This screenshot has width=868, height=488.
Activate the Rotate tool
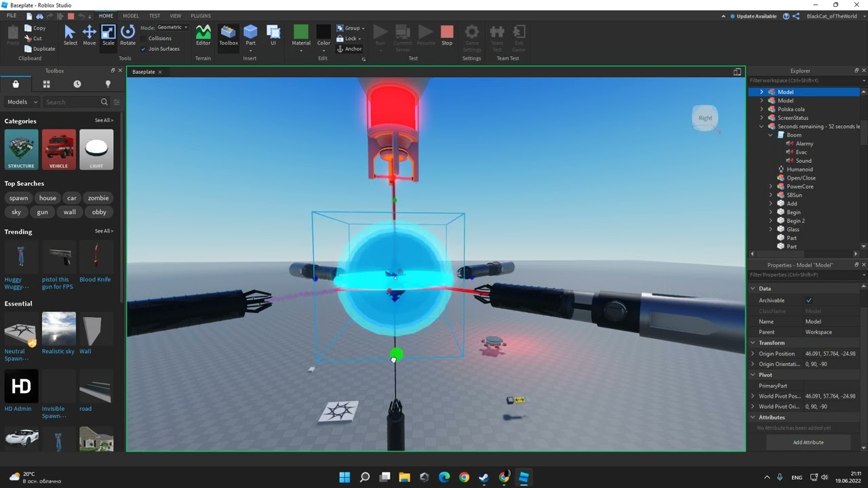tap(127, 35)
